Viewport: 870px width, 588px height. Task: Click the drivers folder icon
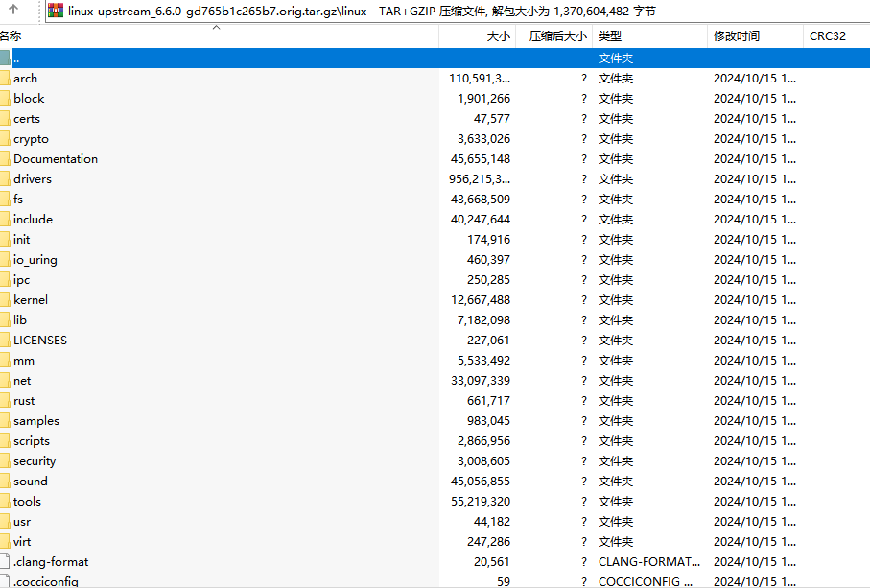click(x=5, y=179)
